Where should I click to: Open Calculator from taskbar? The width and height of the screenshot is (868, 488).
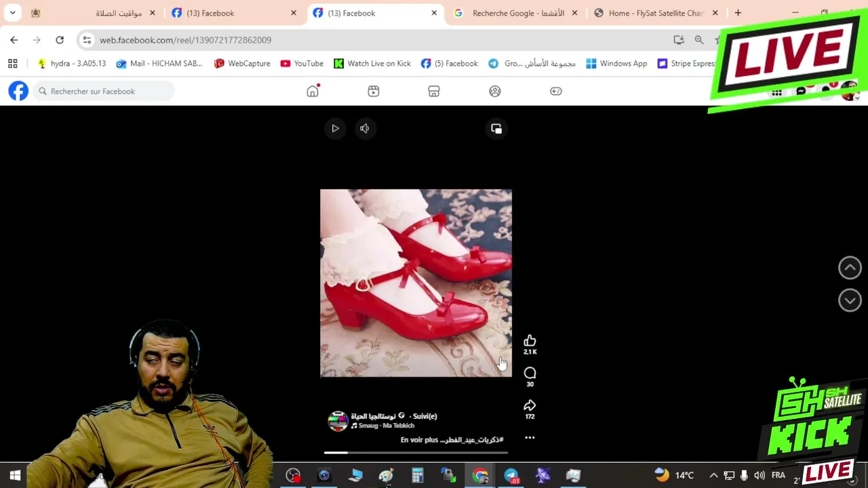(417, 476)
